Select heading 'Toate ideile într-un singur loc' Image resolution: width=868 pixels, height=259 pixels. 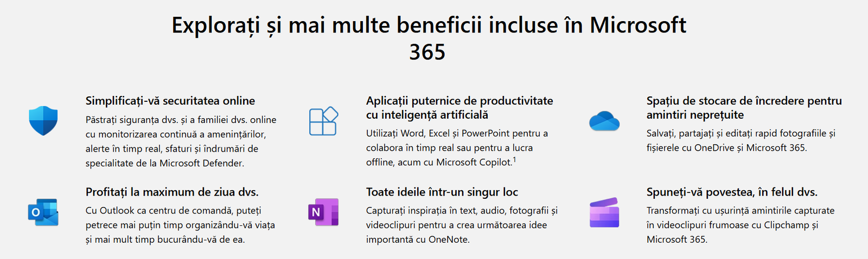coord(442,192)
